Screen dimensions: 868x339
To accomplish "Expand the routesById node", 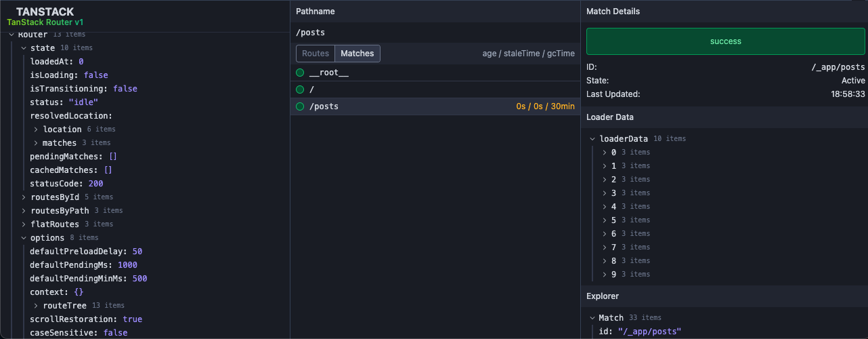I will click(x=24, y=197).
